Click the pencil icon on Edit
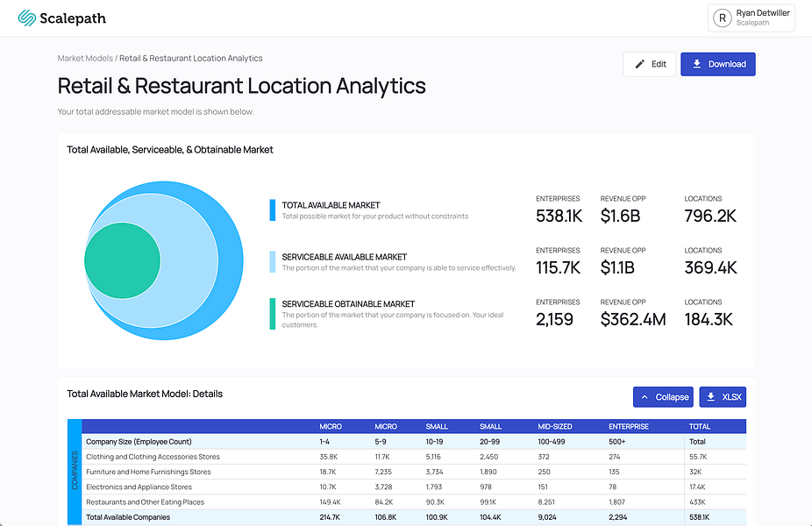This screenshot has height=526, width=812. 639,64
